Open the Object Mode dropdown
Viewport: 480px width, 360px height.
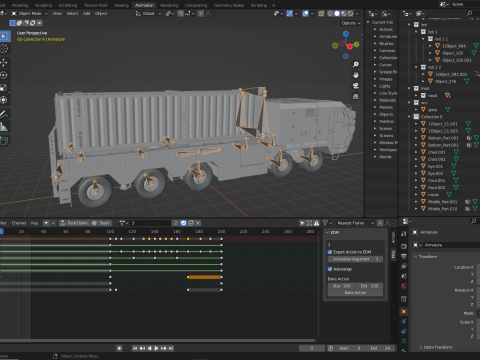[x=29, y=14]
